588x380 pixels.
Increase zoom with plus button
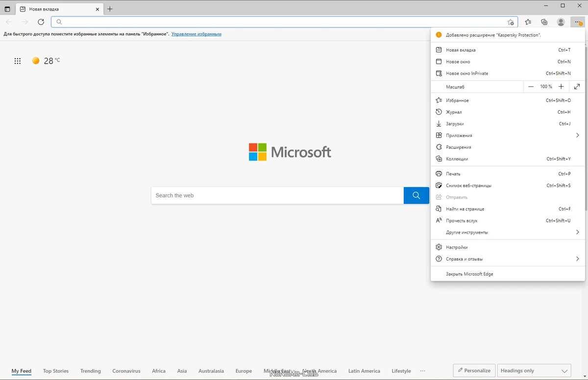click(x=561, y=87)
